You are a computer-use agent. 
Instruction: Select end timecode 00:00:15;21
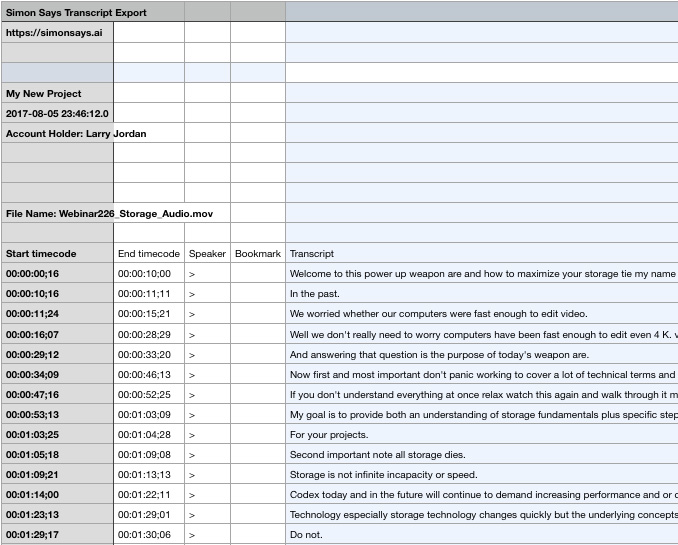149,314
